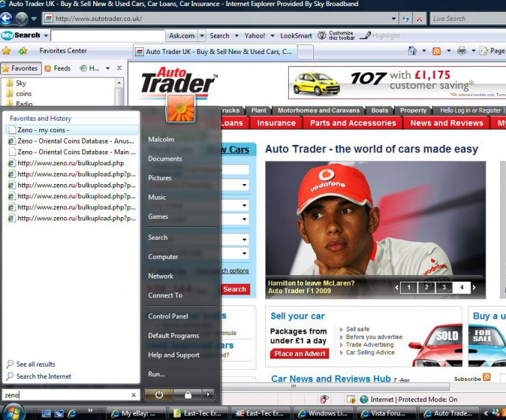Click the red Stop loading icon
This screenshot has width=506, height=420.
[x=419, y=19]
